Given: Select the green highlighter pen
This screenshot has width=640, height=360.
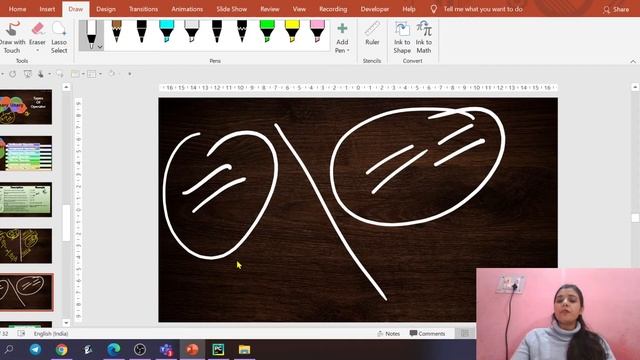Looking at the screenshot, I should coord(267,32).
